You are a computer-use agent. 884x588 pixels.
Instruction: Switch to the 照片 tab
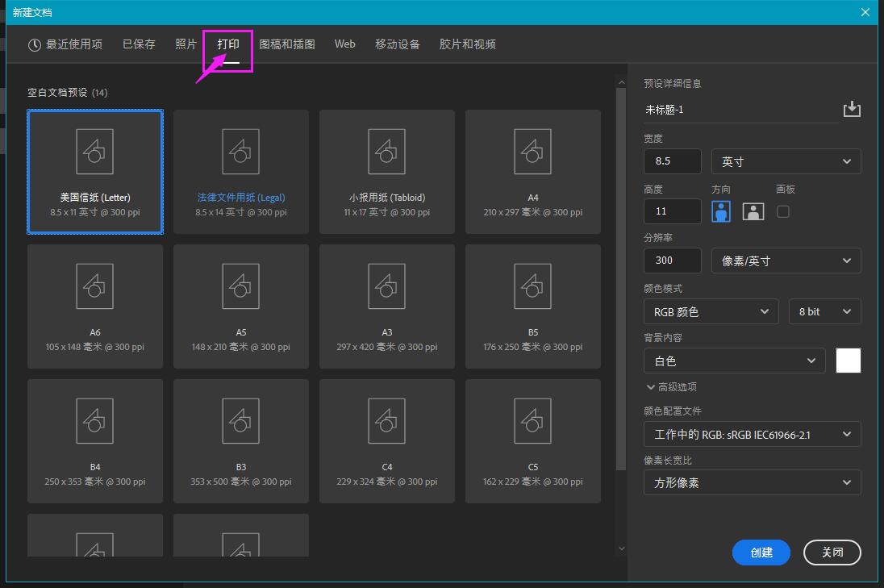pos(186,44)
